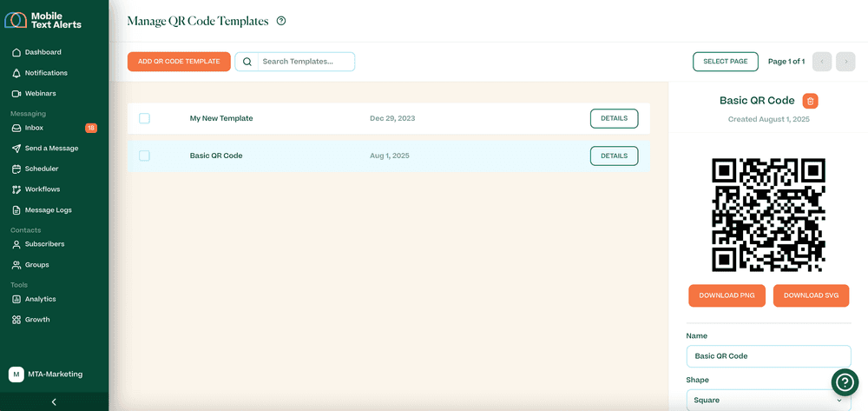Open Analytics from the sidebar
The height and width of the screenshot is (411, 868).
(x=41, y=299)
